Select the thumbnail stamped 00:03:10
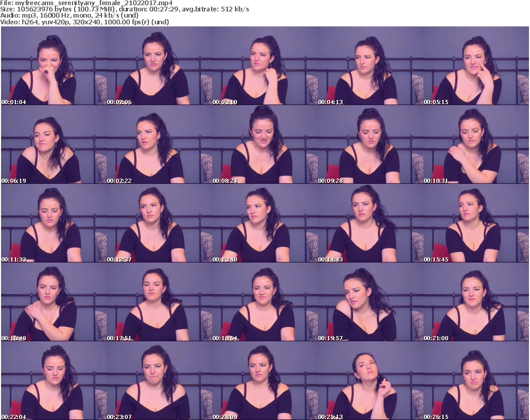 coord(265,66)
